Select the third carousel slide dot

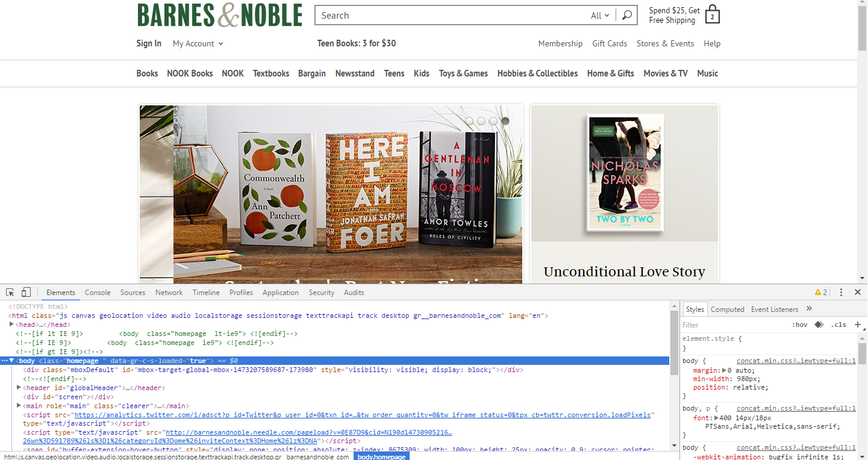click(493, 121)
